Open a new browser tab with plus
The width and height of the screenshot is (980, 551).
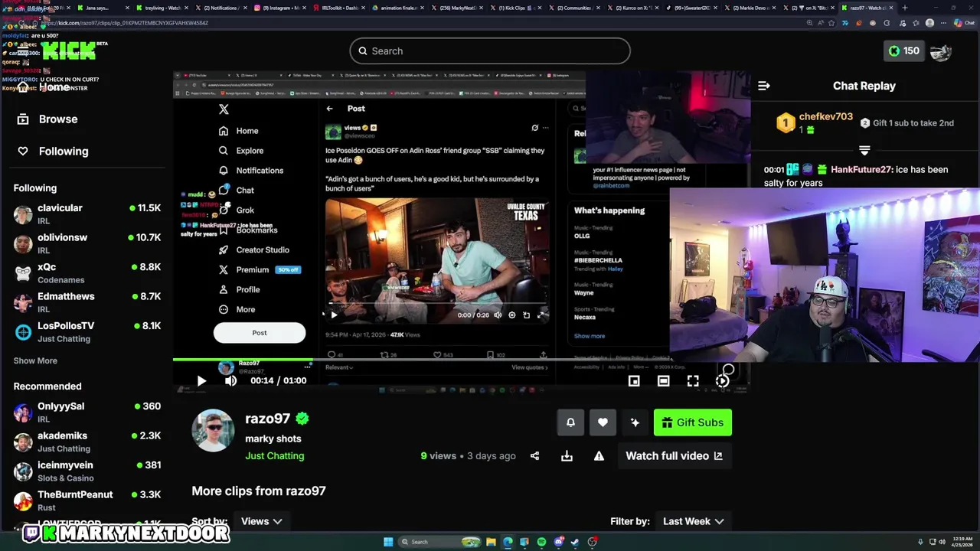coord(905,8)
